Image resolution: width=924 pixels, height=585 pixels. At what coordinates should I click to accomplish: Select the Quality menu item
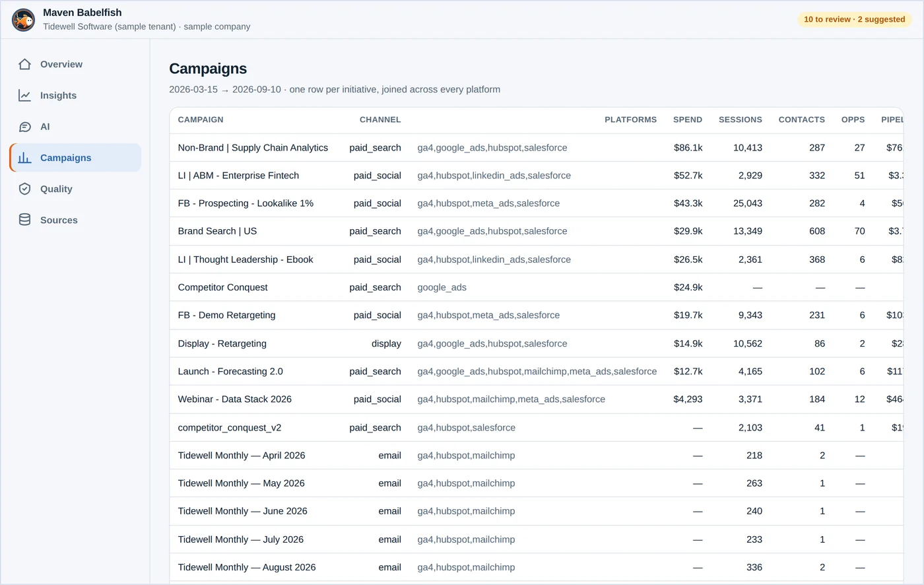[75, 189]
